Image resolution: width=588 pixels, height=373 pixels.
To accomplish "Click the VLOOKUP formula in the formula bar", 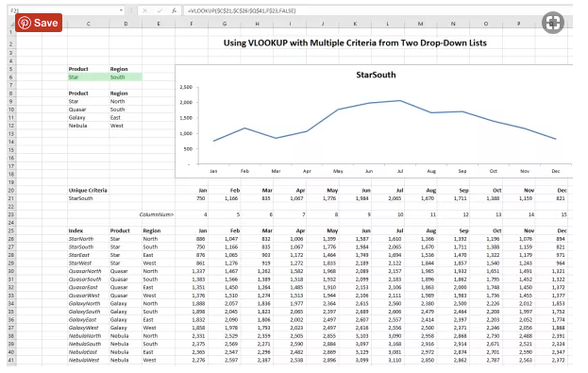I will point(242,11).
